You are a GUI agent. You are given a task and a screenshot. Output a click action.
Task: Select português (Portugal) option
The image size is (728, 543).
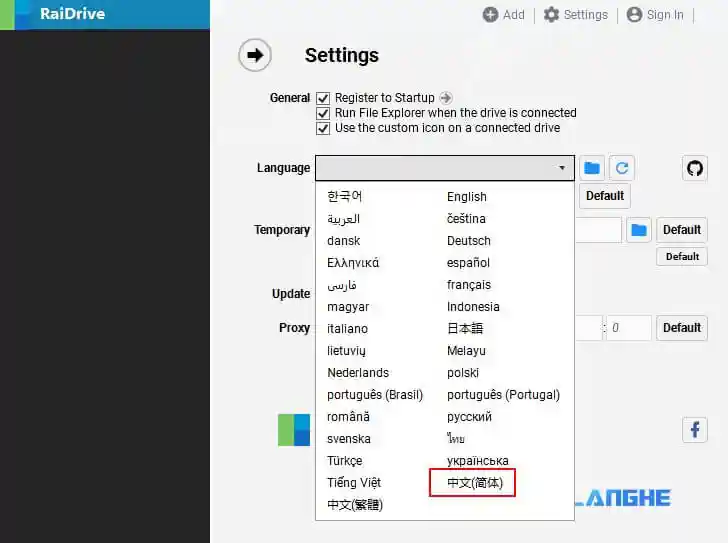[x=503, y=395]
